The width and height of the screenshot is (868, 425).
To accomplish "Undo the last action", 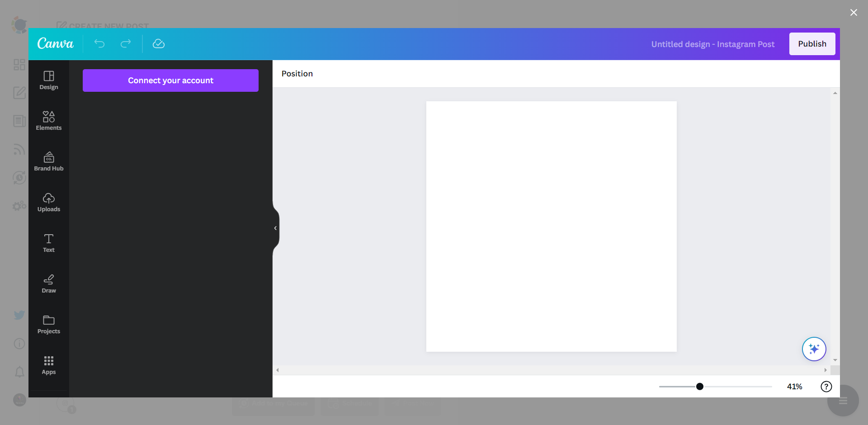I will pyautogui.click(x=99, y=43).
